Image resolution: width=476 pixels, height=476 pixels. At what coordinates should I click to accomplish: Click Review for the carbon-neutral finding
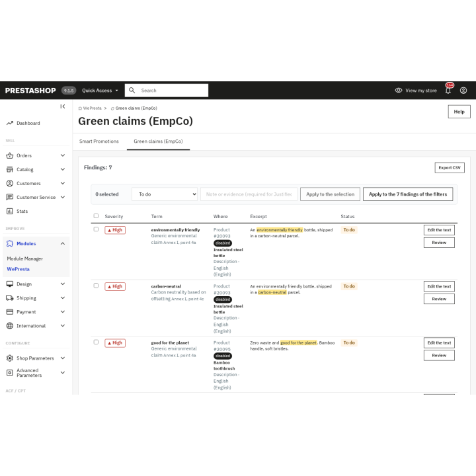tap(439, 299)
